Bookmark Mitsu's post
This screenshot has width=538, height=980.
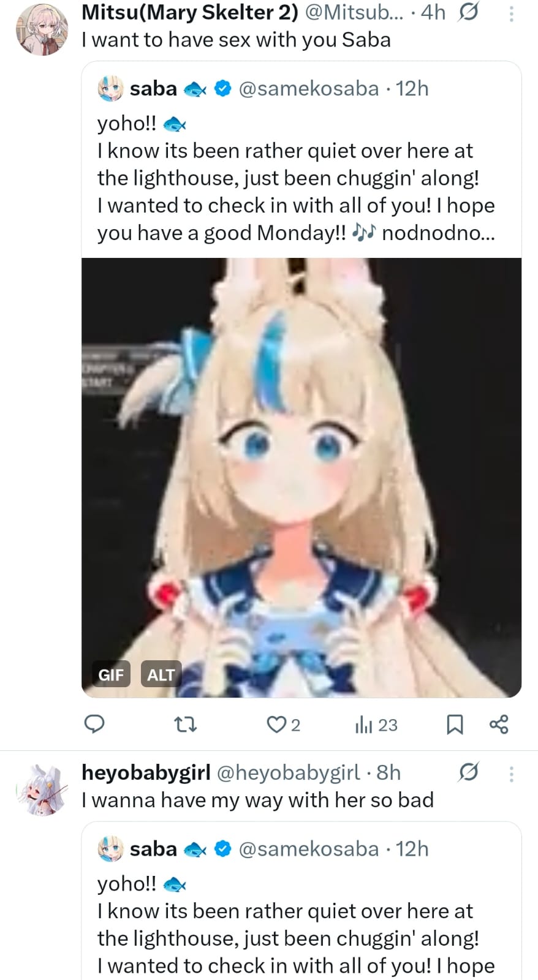[454, 725]
